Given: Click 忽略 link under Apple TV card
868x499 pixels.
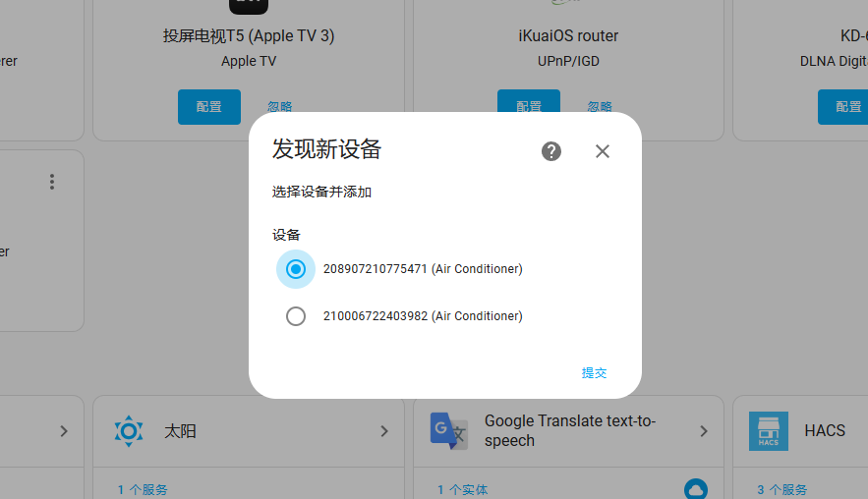Looking at the screenshot, I should (x=279, y=106).
